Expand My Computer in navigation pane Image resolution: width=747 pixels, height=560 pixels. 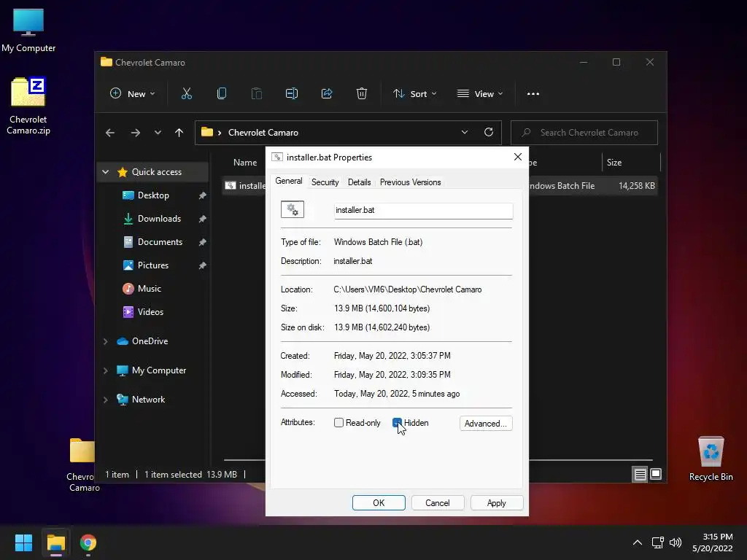tap(106, 370)
